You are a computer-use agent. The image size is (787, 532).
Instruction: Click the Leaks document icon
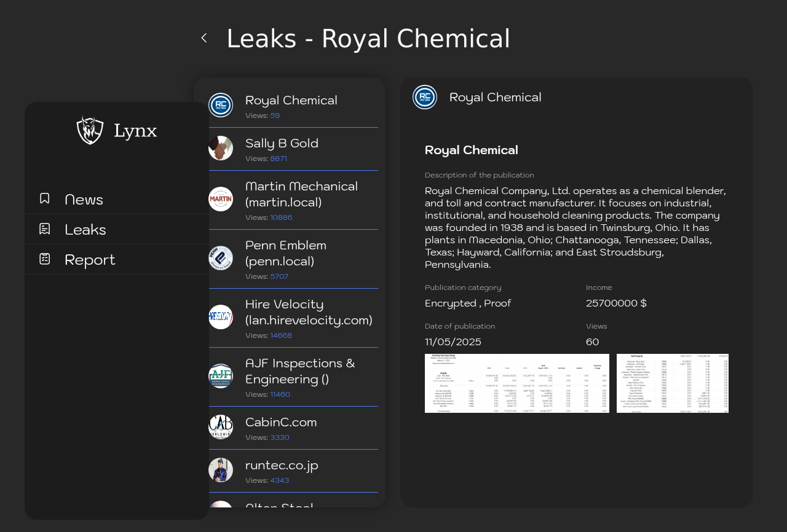(x=44, y=229)
